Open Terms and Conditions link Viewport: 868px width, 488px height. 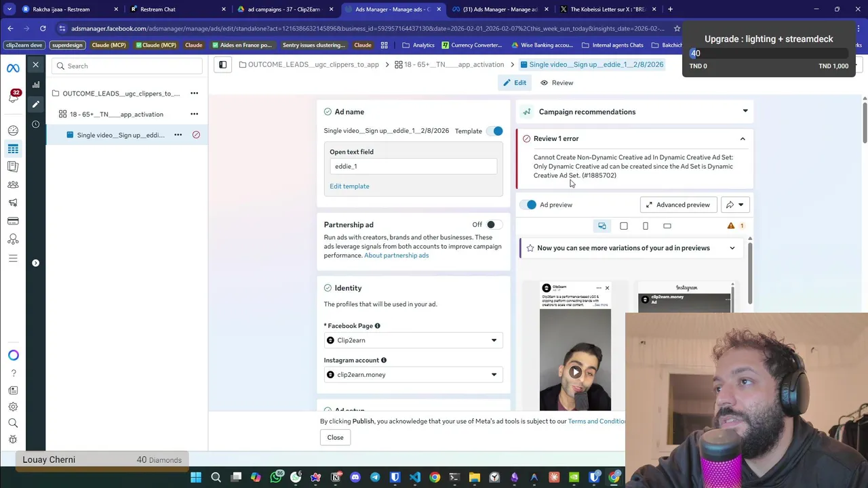(597, 422)
